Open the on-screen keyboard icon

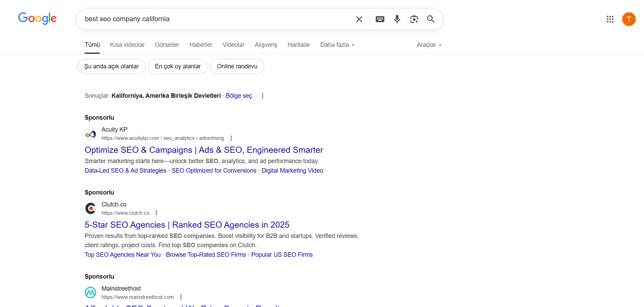[380, 19]
